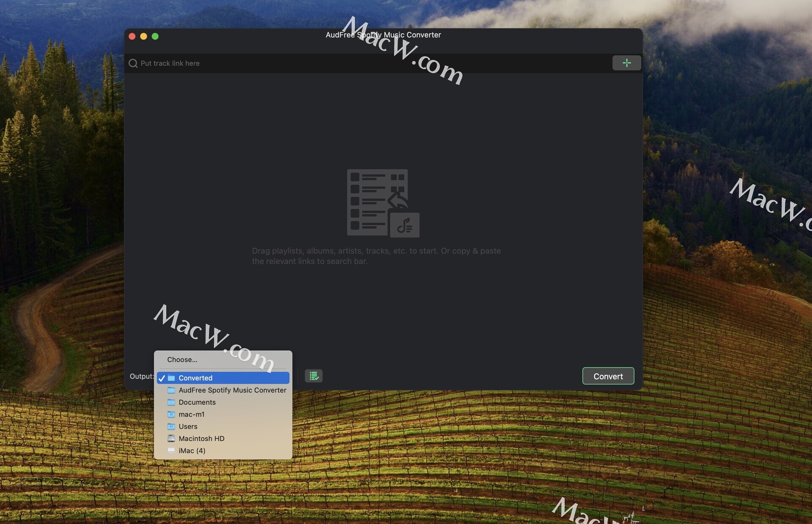Select Choose... from output menu
This screenshot has width=812, height=524.
coord(223,360)
